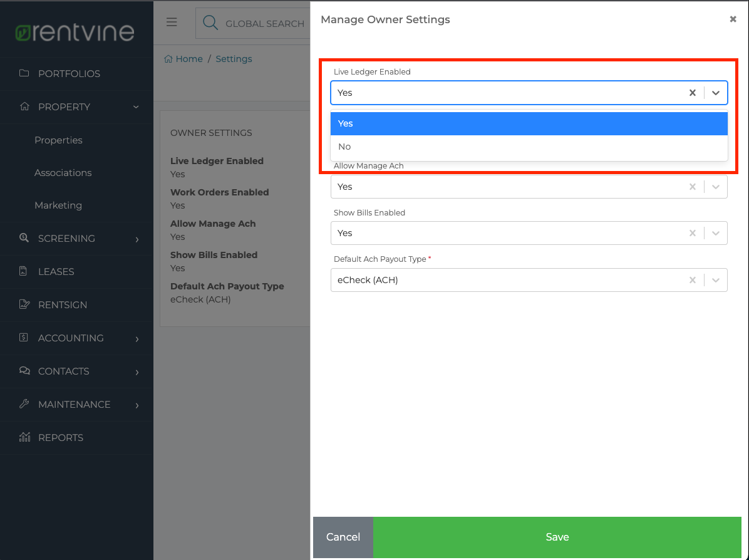
Task: Select No in the Live Ledger list
Action: coord(529,147)
